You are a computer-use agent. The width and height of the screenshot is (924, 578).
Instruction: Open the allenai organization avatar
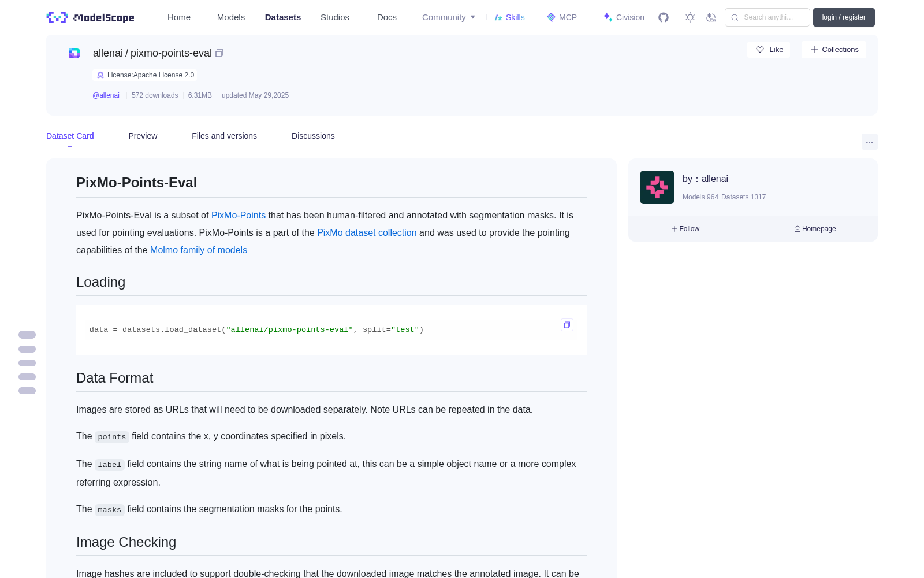click(657, 187)
